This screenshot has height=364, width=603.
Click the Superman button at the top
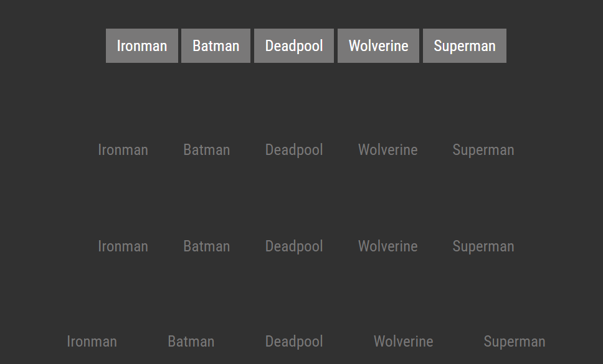point(464,45)
